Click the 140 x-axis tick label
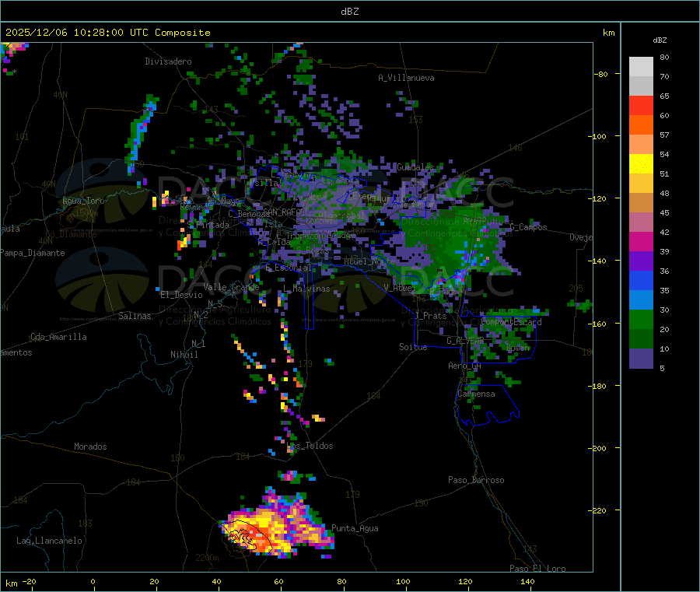The width and height of the screenshot is (700, 592). pos(527,581)
